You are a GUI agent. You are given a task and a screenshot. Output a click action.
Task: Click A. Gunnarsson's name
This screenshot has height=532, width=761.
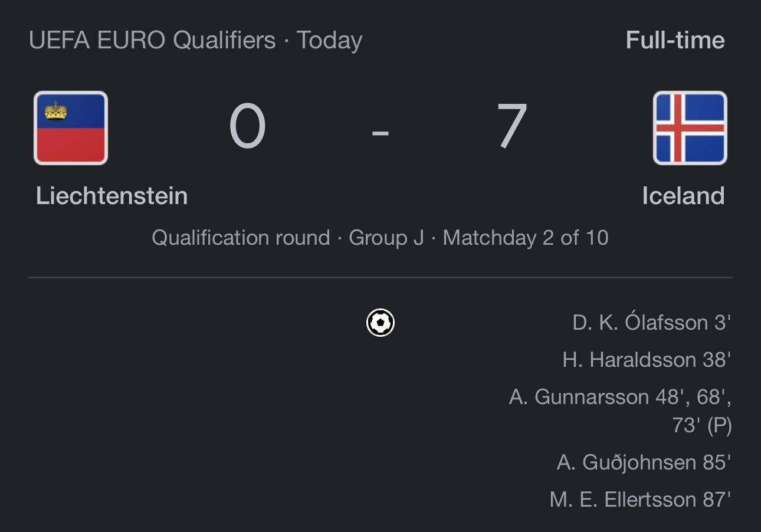579,398
